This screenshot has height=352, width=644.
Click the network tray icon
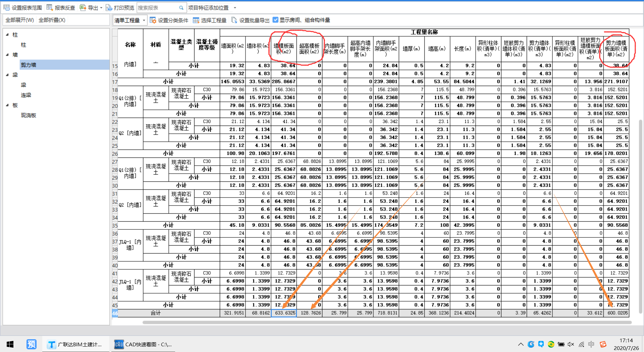(581, 344)
